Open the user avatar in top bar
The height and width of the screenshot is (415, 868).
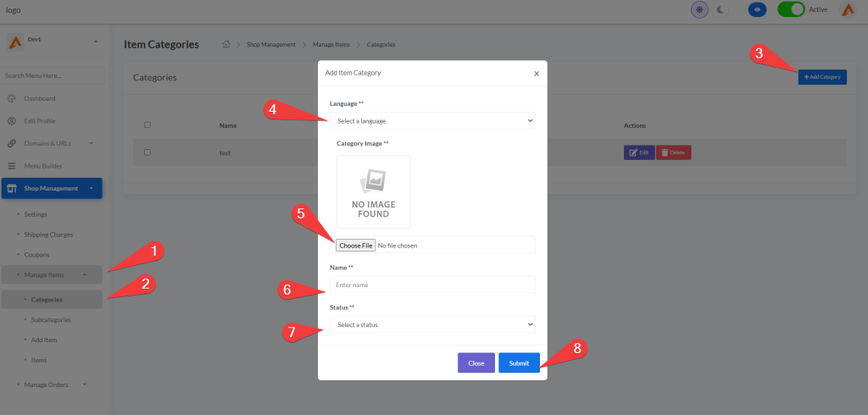coord(847,9)
